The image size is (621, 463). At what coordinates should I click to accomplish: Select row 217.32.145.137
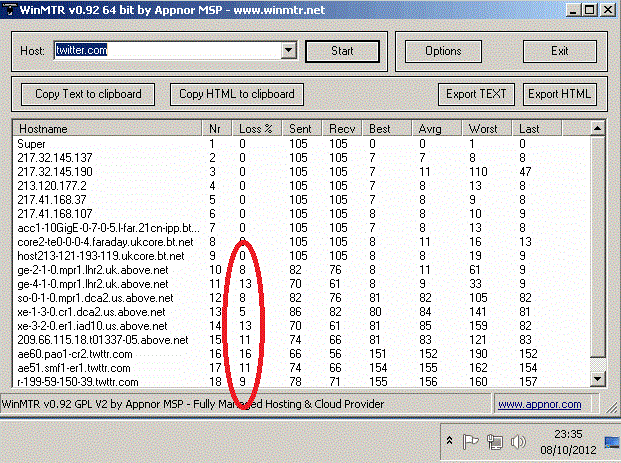301,158
